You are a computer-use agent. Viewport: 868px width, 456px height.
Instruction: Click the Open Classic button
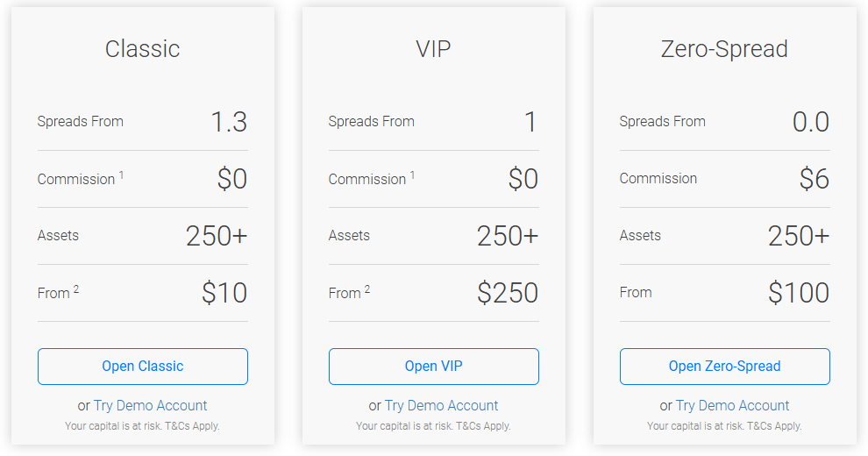click(143, 367)
